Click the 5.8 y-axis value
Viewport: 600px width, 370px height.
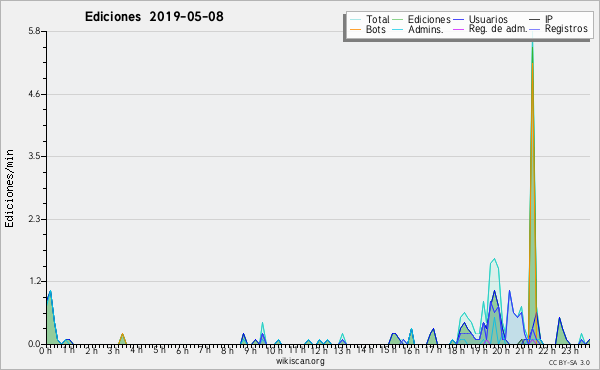(x=34, y=31)
